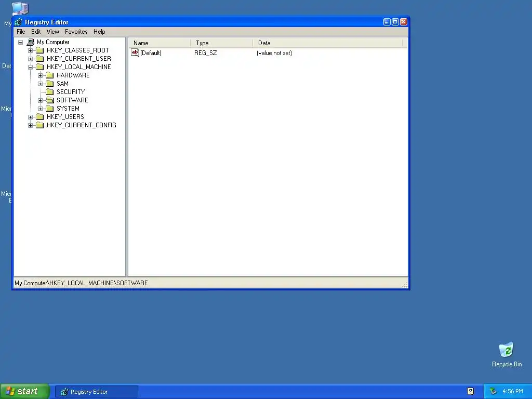Image resolution: width=532 pixels, height=399 pixels.
Task: Open the Edit menu
Action: 36,32
